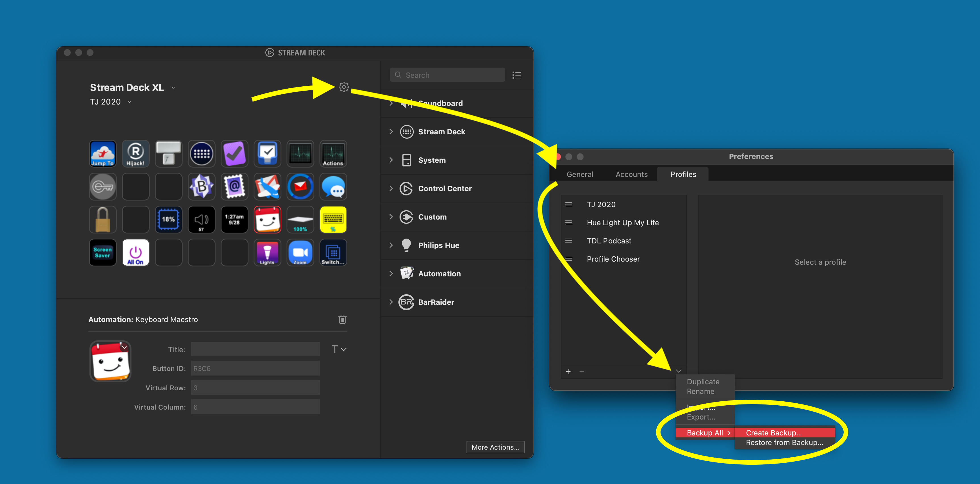This screenshot has height=484, width=980.
Task: Choose Restore from Backup... menu item
Action: click(x=784, y=443)
